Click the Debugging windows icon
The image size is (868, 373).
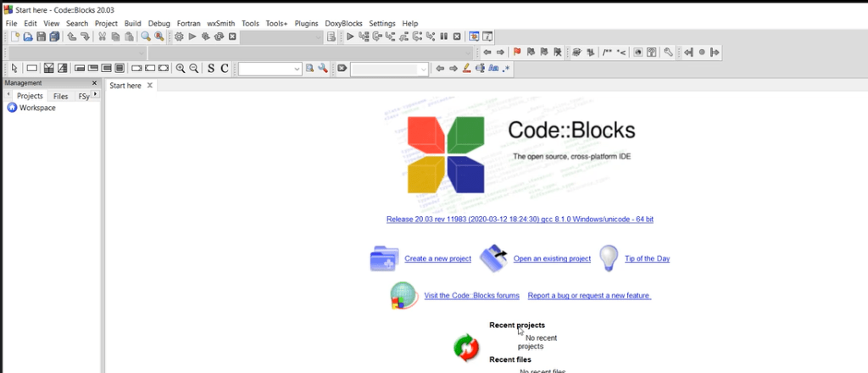point(474,36)
